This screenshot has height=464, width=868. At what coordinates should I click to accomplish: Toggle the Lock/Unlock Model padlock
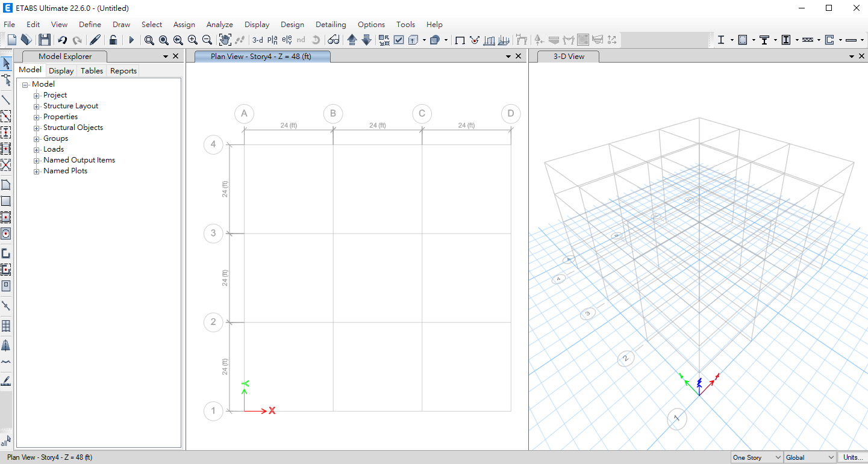(113, 40)
